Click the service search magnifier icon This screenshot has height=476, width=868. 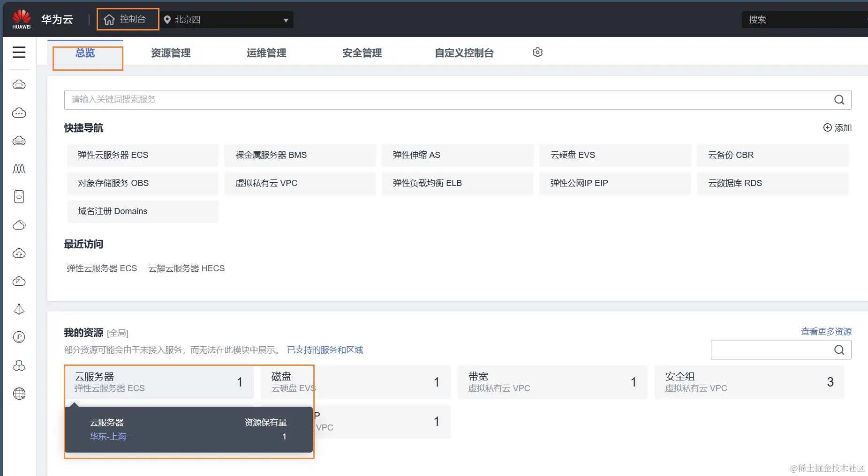tap(839, 100)
